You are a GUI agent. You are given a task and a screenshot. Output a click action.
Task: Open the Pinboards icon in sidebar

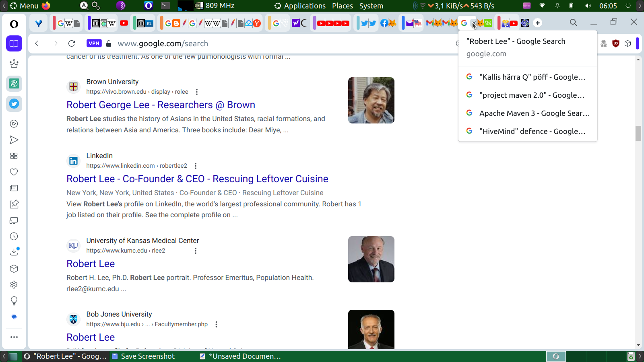pos(14,204)
